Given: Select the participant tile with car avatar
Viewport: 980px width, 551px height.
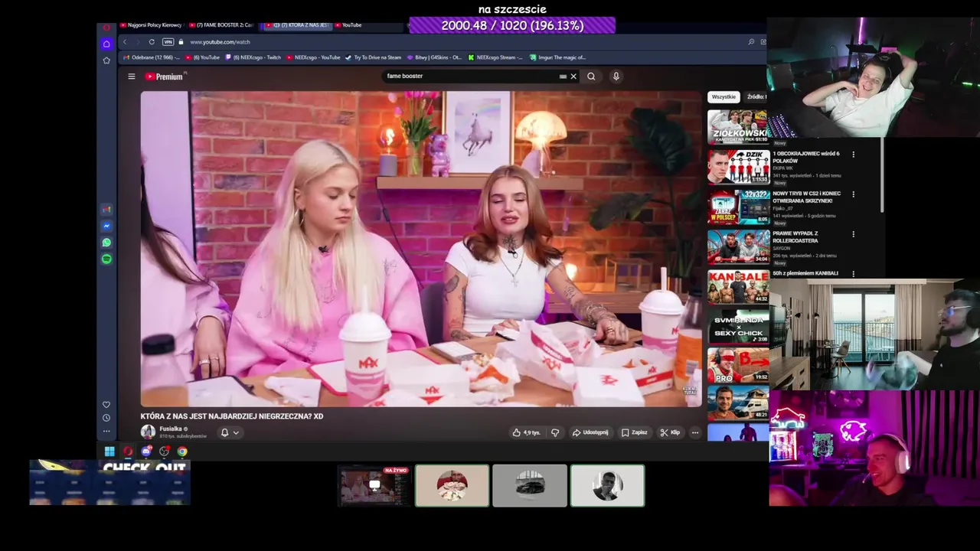Looking at the screenshot, I should coord(530,486).
